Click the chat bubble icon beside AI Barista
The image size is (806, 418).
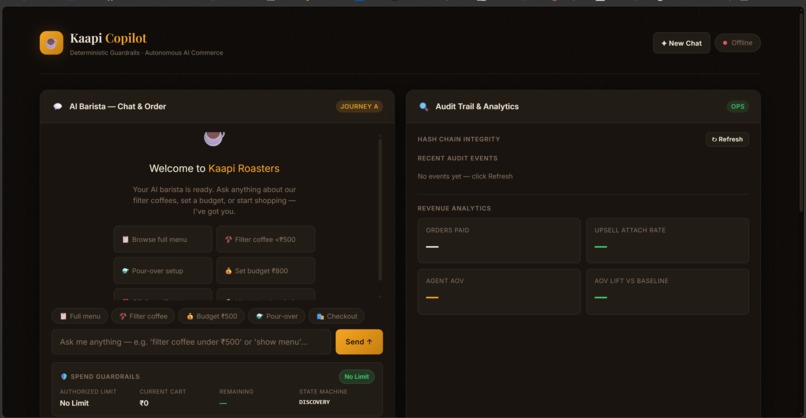point(58,106)
